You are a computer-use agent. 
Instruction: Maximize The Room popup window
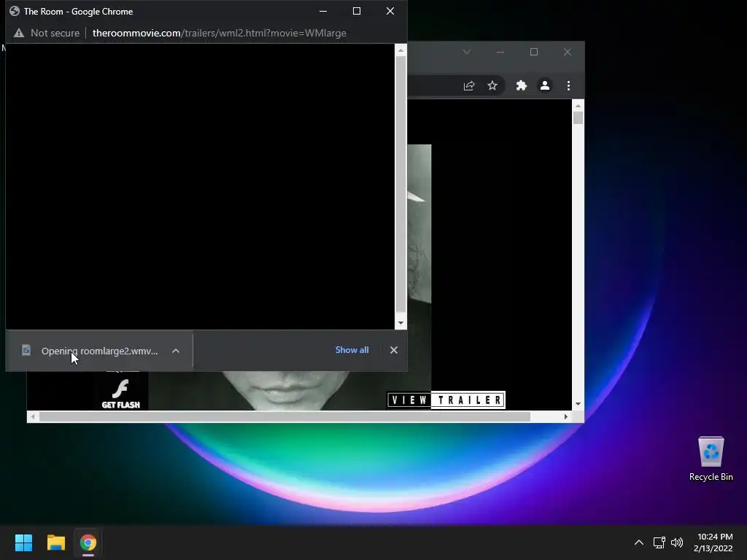356,11
